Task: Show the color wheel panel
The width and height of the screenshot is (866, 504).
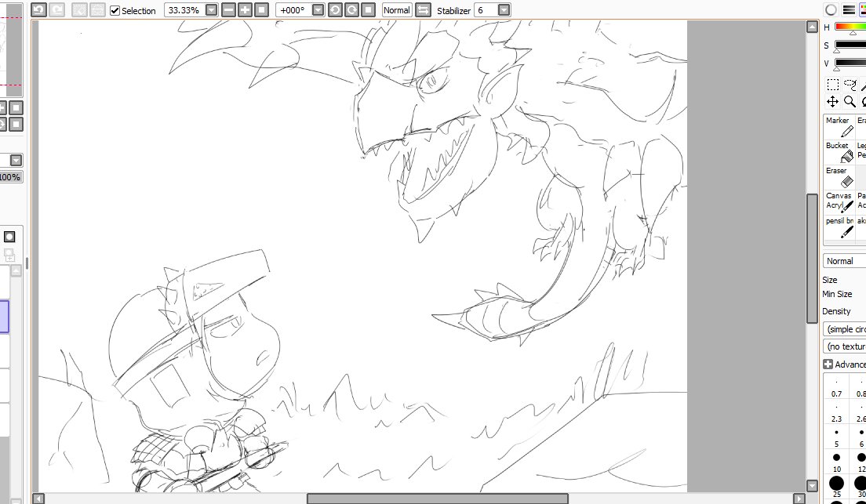Action: pos(831,10)
